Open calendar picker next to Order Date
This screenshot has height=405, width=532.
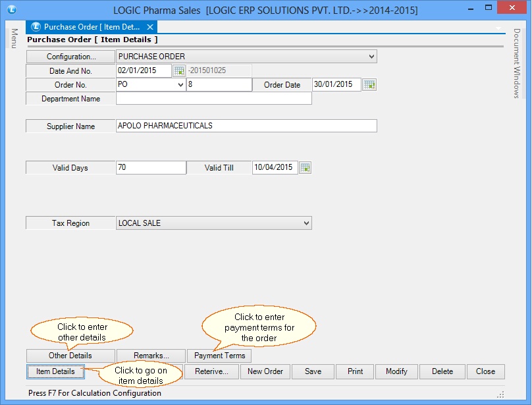coord(369,84)
